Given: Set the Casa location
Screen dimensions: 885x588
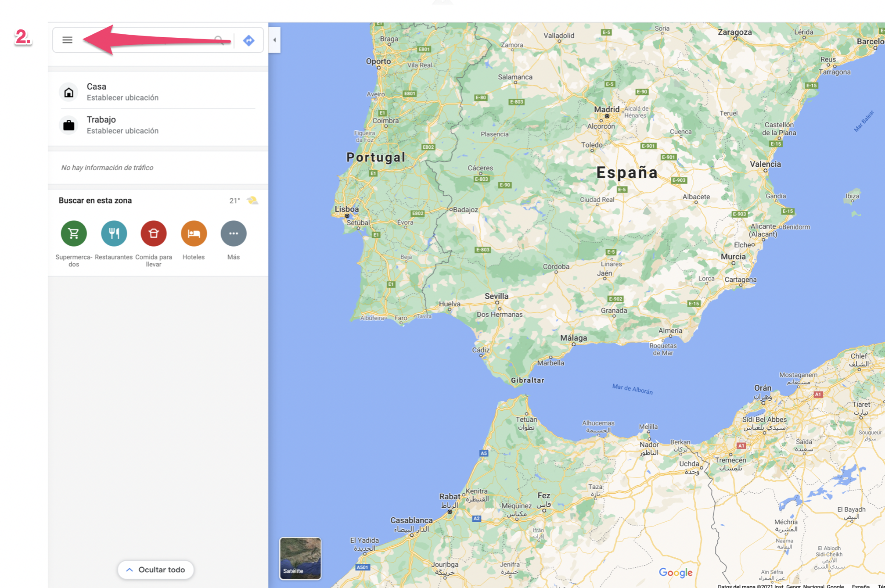Looking at the screenshot, I should pyautogui.click(x=122, y=97).
